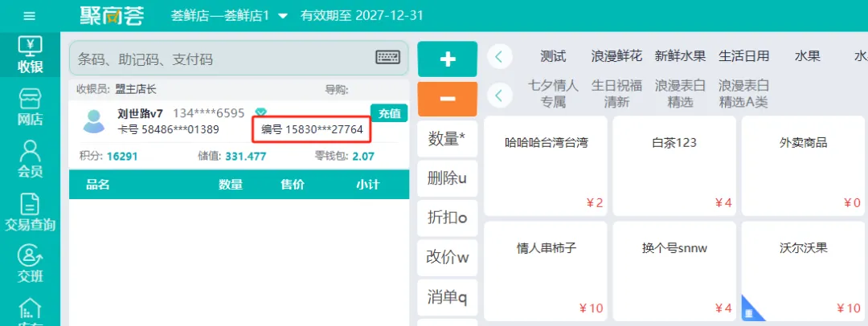The image size is (868, 326).
Task: Select the 浪漫表白精选 subcategory tab
Action: pyautogui.click(x=681, y=94)
